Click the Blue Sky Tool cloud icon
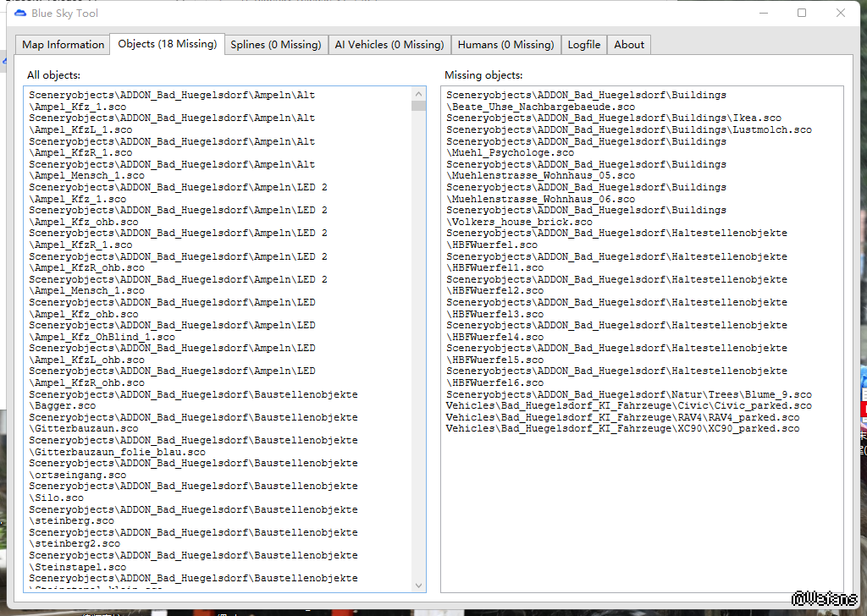The height and width of the screenshot is (616, 867). pyautogui.click(x=20, y=13)
